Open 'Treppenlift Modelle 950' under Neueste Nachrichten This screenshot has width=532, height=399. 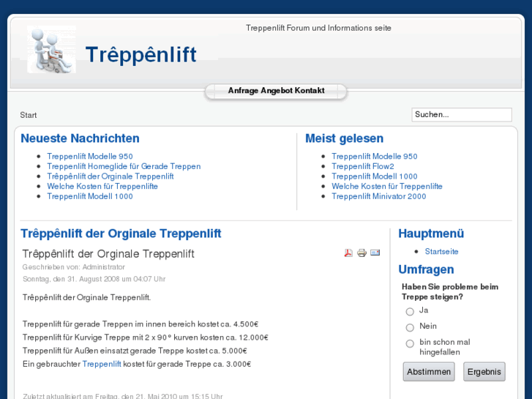(x=90, y=156)
